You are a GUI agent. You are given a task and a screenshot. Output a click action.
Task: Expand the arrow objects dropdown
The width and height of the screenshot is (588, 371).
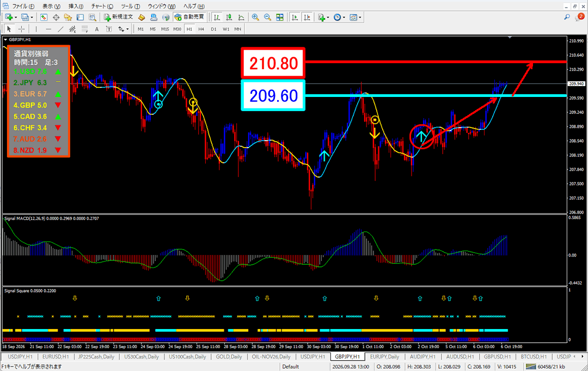(x=127, y=29)
